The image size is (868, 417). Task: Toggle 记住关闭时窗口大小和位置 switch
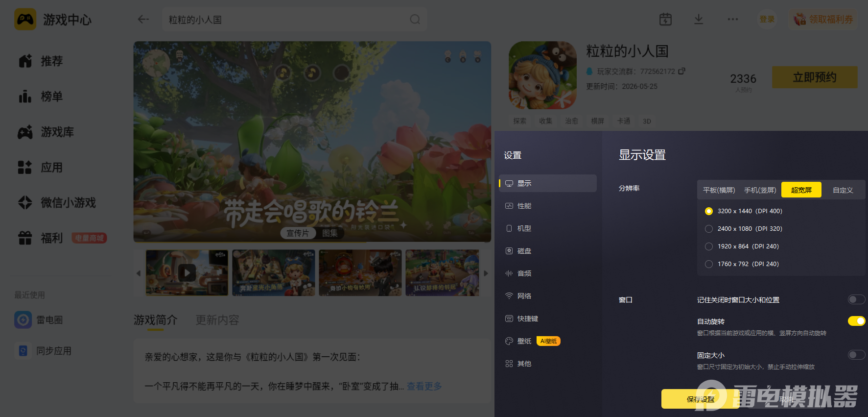(856, 299)
